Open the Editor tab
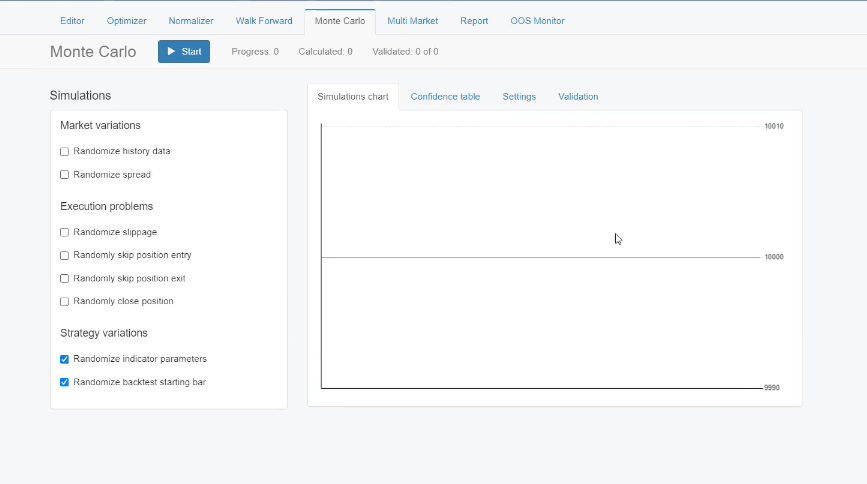Screen dimensions: 867x484 (x=72, y=21)
